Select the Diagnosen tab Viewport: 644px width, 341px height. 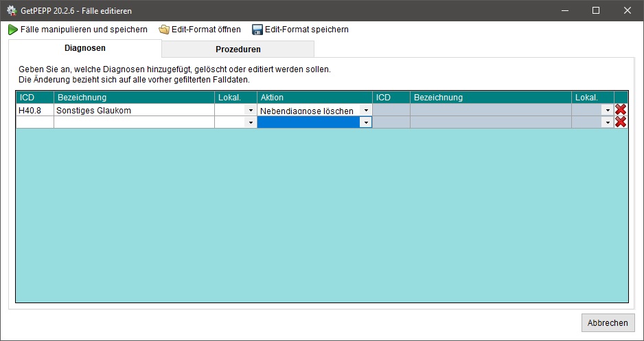tap(84, 48)
